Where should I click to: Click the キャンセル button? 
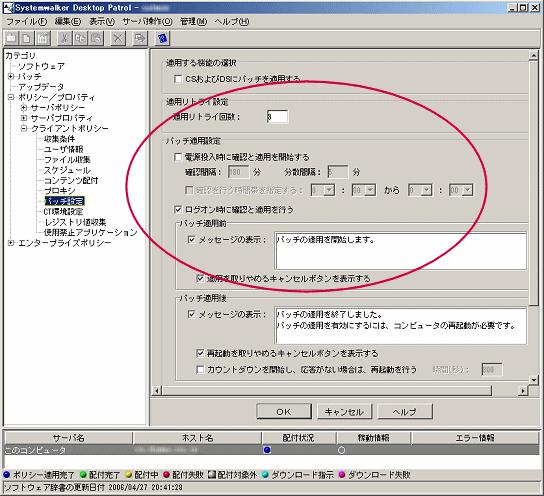click(344, 411)
